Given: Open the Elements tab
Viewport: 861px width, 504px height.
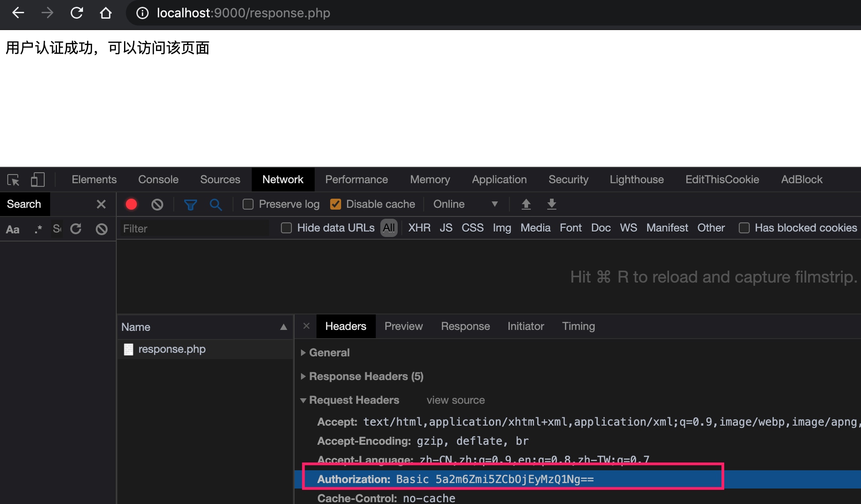Looking at the screenshot, I should pos(94,180).
